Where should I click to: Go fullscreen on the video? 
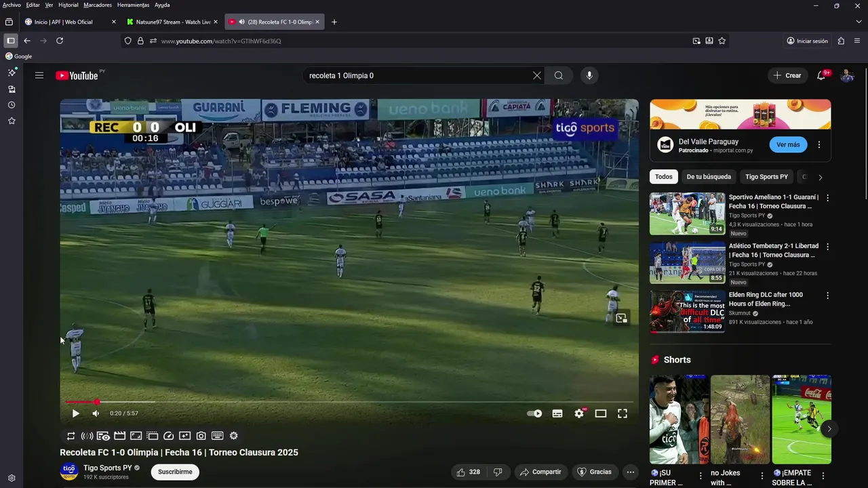click(x=623, y=413)
